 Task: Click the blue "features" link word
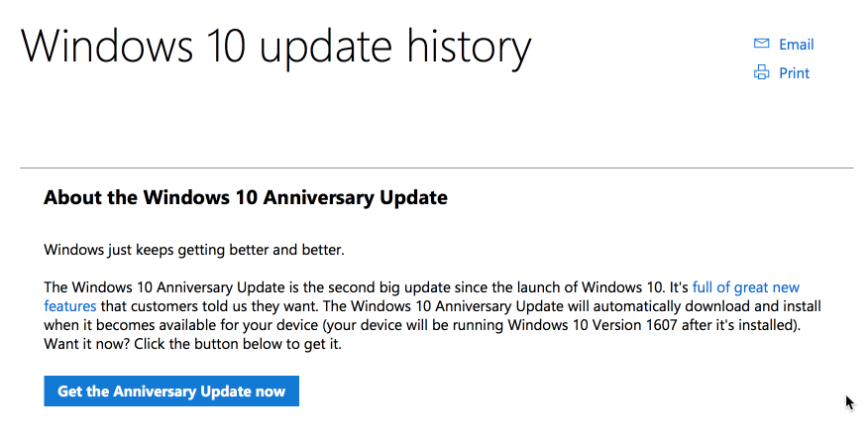[69, 306]
